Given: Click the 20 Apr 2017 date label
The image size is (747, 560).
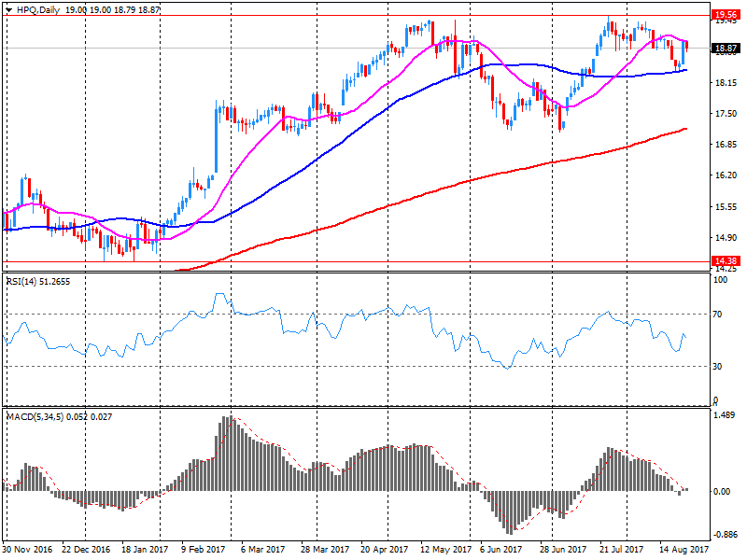Looking at the screenshot, I should click(x=384, y=549).
